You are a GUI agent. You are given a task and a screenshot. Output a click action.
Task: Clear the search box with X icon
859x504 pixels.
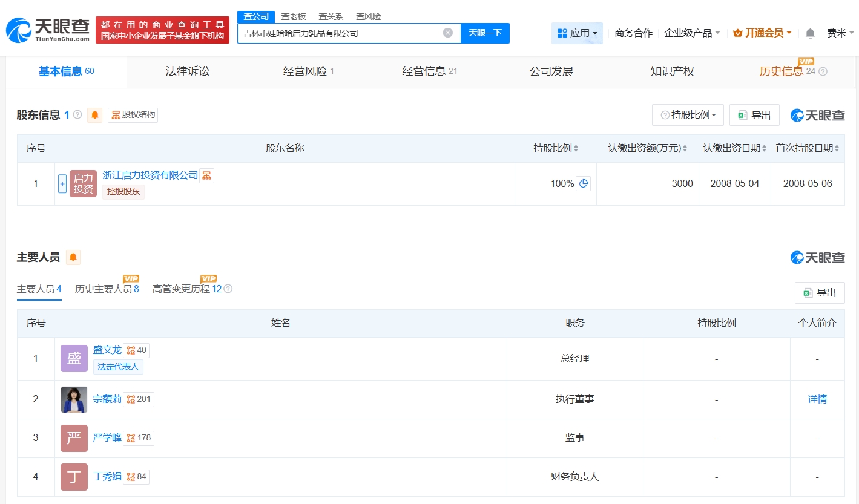tap(448, 33)
